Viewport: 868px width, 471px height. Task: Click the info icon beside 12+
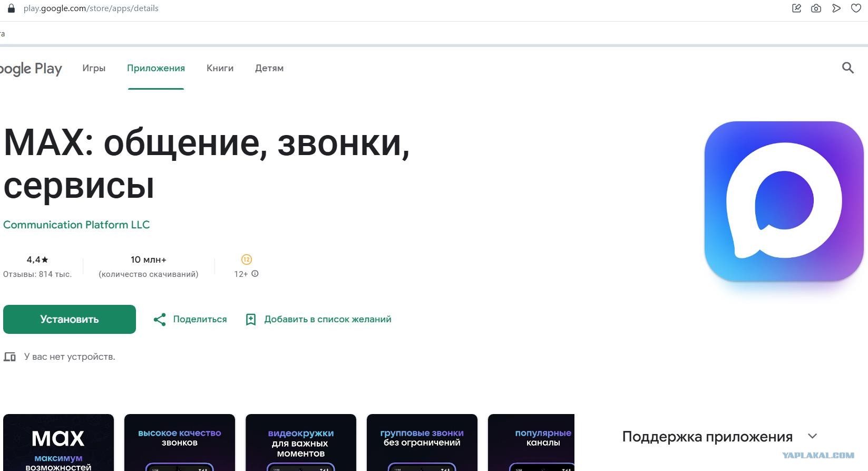point(255,274)
